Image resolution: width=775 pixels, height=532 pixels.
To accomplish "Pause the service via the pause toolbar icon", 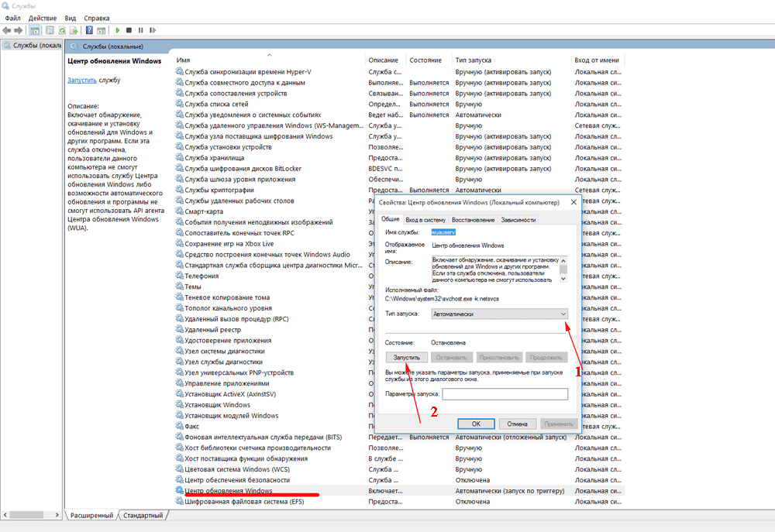I will [x=139, y=30].
